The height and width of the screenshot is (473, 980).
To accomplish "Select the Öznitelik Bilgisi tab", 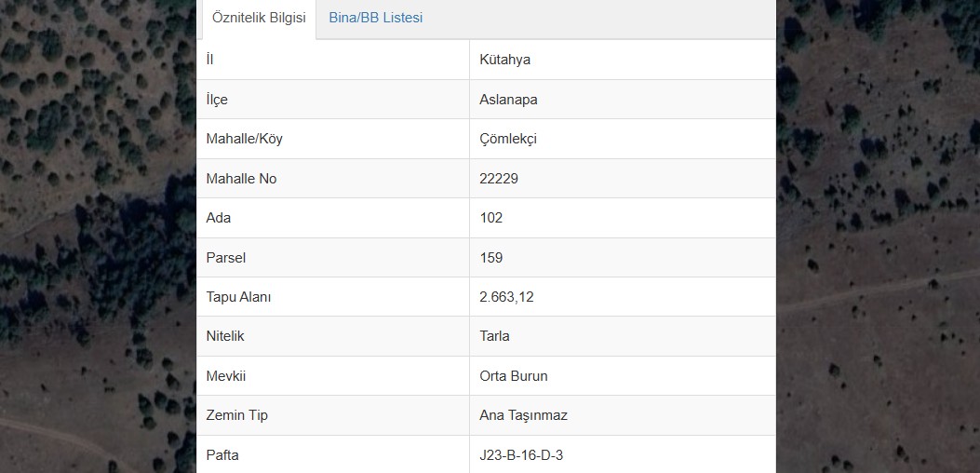I will [x=259, y=18].
